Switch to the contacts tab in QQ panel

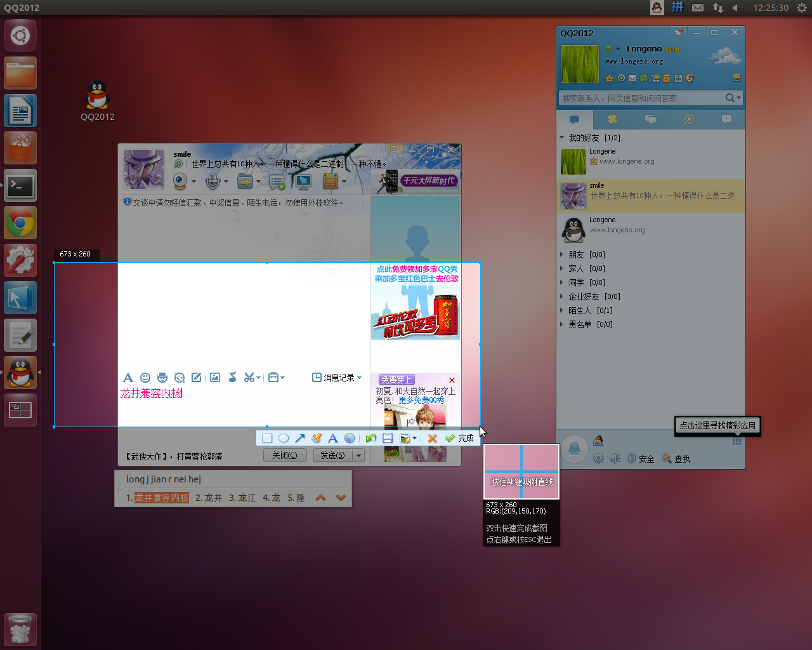pyautogui.click(x=575, y=119)
